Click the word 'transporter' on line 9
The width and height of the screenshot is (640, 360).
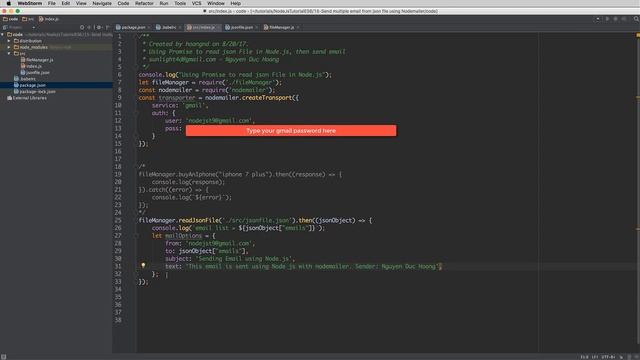(x=177, y=98)
